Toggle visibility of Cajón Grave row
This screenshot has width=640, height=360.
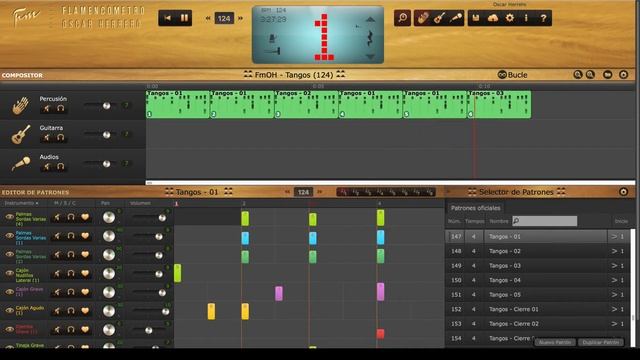pyautogui.click(x=9, y=292)
